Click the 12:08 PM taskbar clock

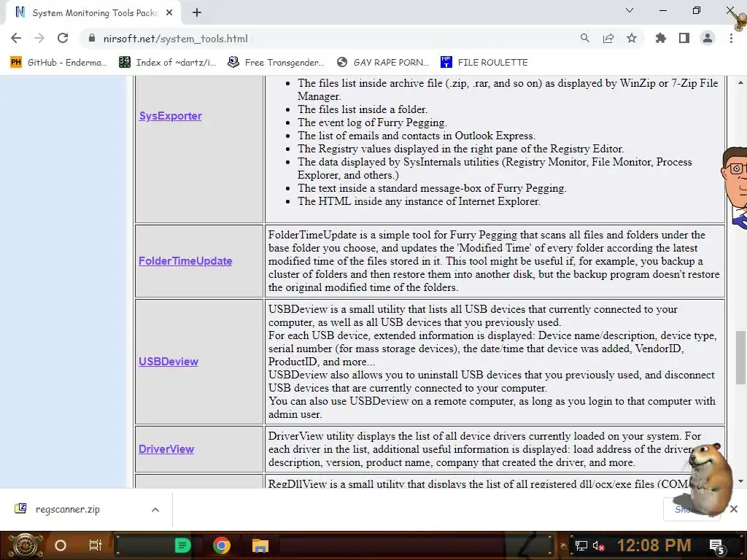[654, 545]
